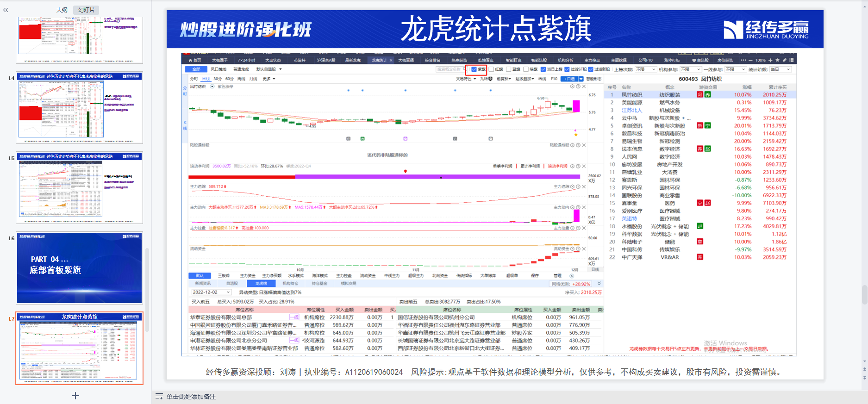Click the 全部 filter button
Viewport: 868px width, 404px height.
[196, 69]
